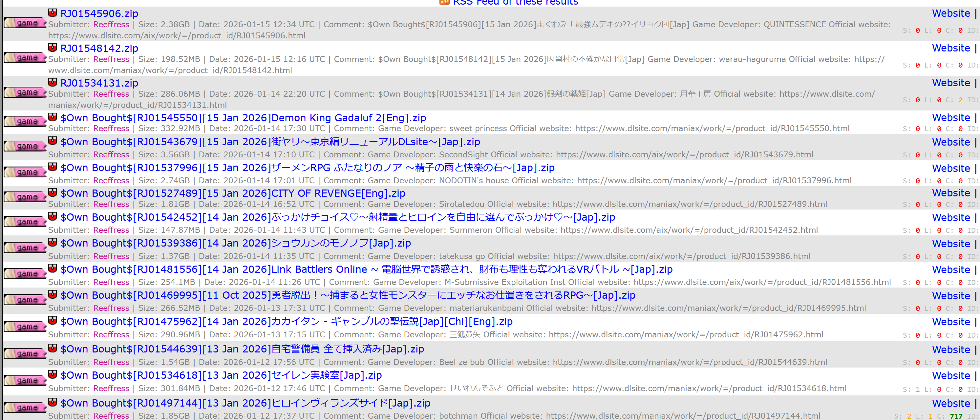Click the game category icon next to Demon King Gadaluf 2

coord(25,121)
